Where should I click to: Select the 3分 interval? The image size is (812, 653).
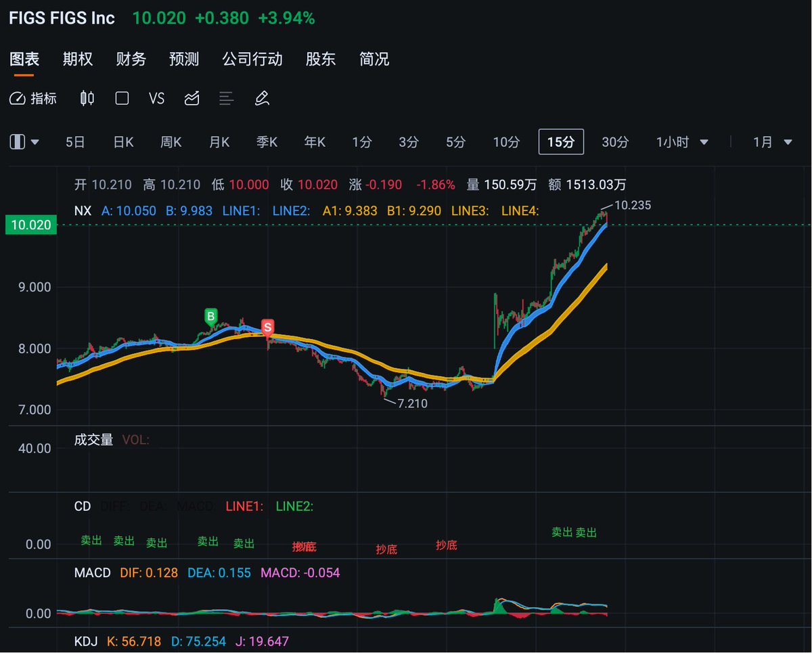(x=409, y=142)
